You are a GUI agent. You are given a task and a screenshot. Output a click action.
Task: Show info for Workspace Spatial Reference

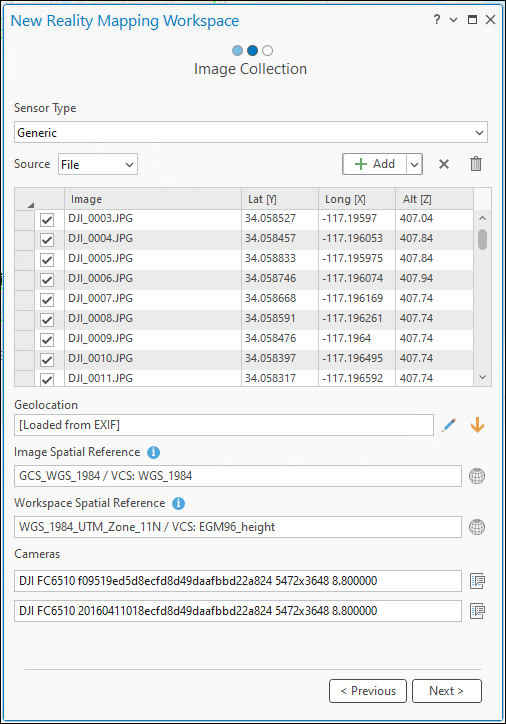click(179, 503)
